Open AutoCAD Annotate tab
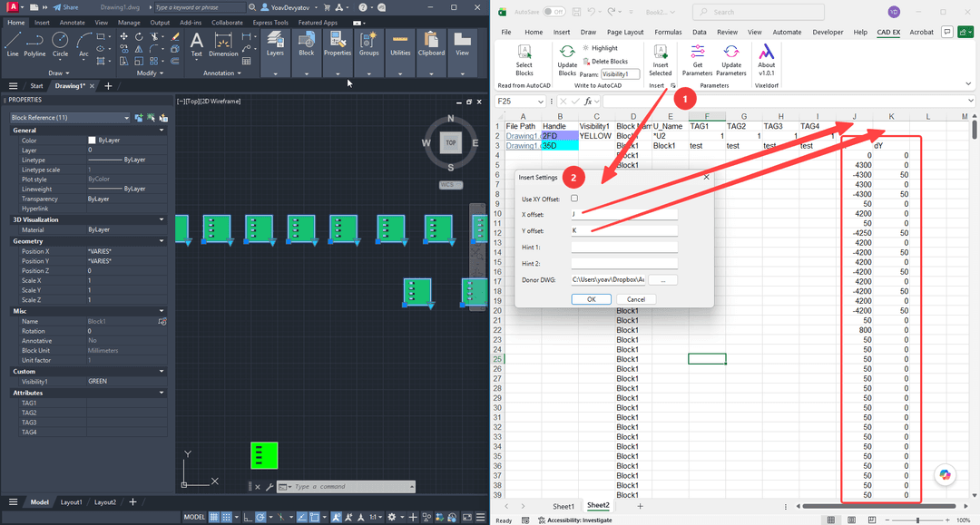 [x=73, y=23]
